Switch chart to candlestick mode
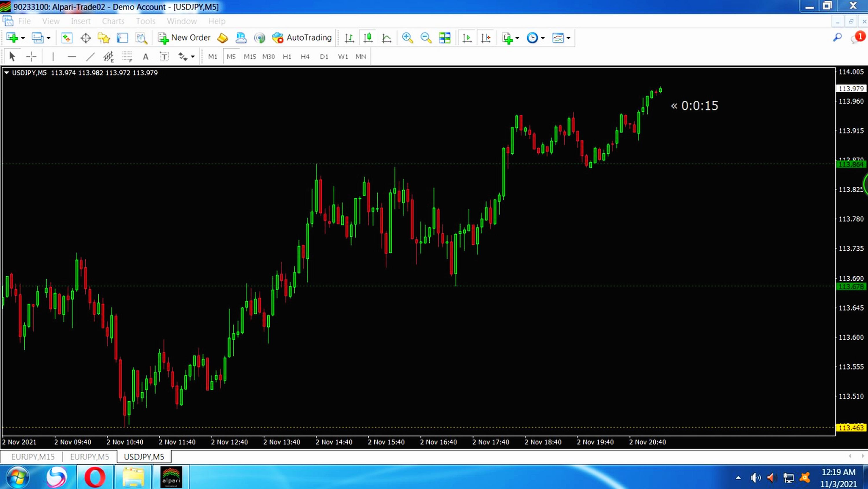Screen dimensions: 868x489 tap(368, 38)
